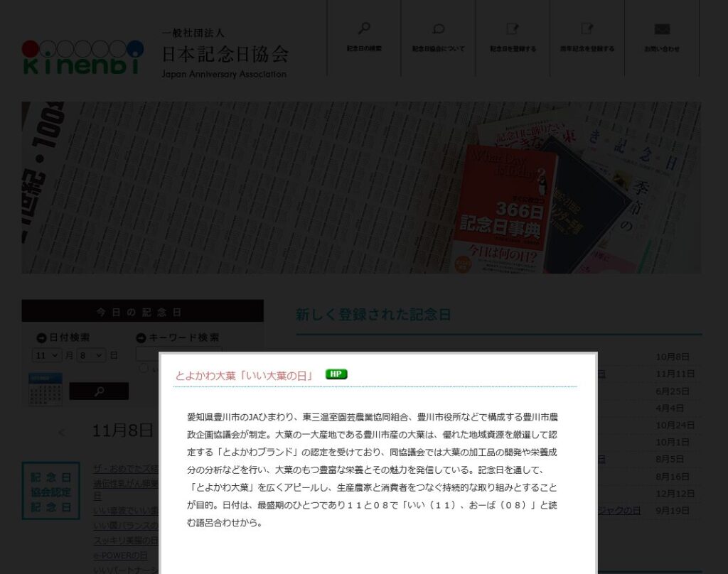Open the スッキリ美腸の日 link
Screen dimensions: 728x574
click(x=125, y=541)
